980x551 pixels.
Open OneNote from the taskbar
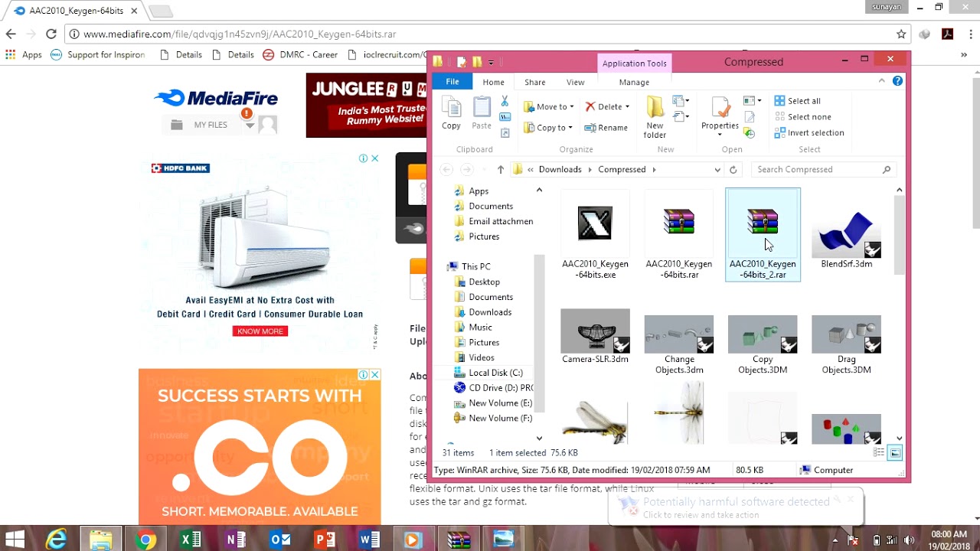click(x=235, y=540)
